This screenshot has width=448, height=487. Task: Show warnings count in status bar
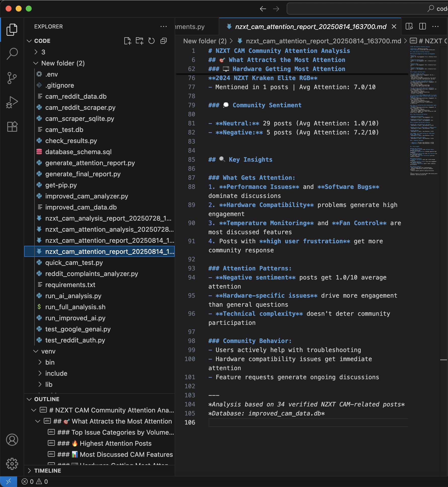42,481
